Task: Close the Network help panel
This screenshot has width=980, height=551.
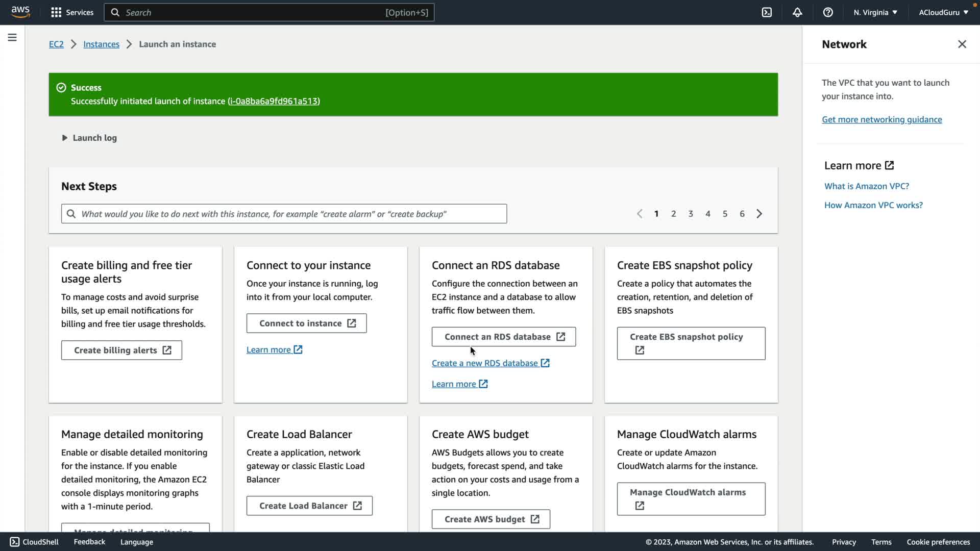Action: tap(962, 44)
